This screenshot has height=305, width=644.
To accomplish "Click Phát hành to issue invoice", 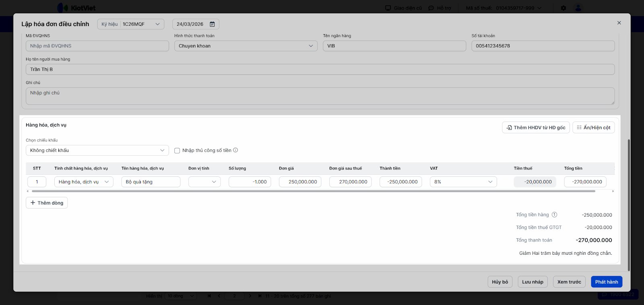I will click(x=607, y=282).
